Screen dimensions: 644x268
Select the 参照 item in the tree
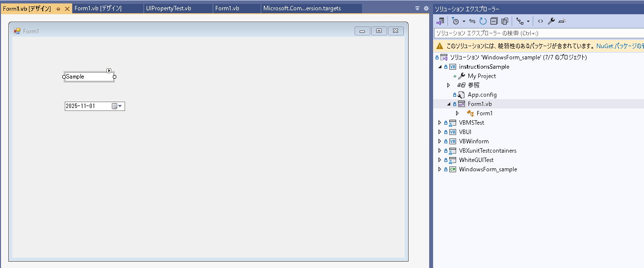click(474, 85)
